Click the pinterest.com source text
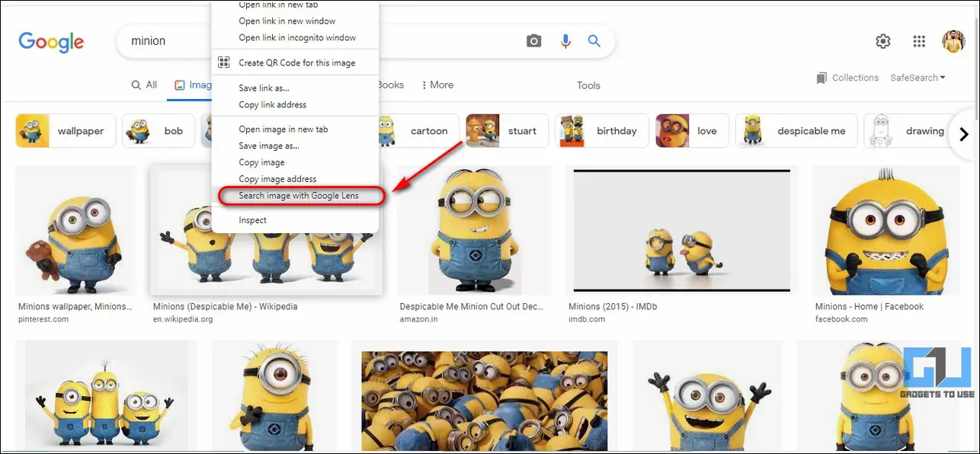The height and width of the screenshot is (454, 980). (x=43, y=319)
